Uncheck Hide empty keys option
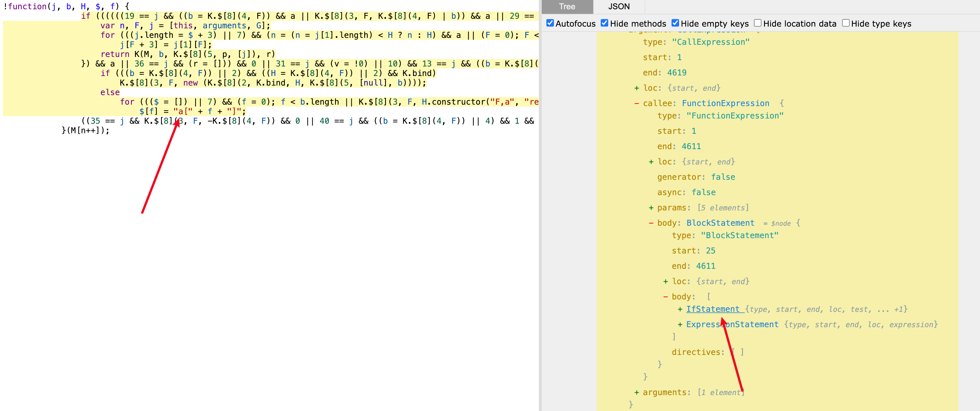 pyautogui.click(x=675, y=23)
